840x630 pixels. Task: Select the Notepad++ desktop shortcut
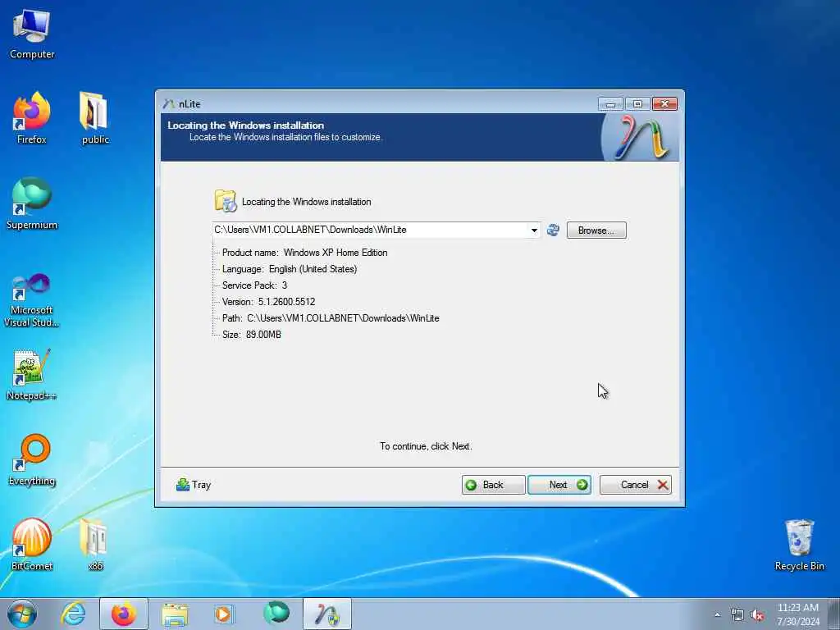coord(32,375)
